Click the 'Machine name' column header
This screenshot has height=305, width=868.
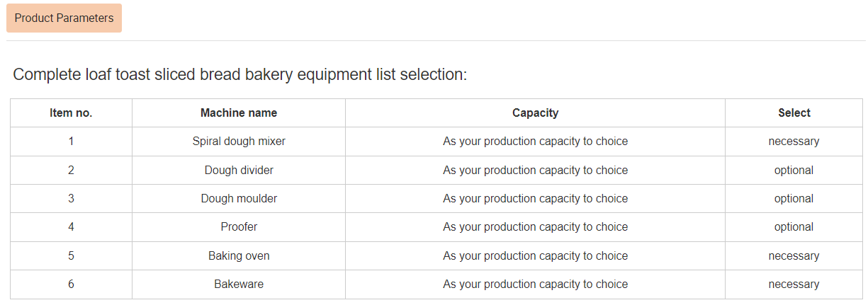[239, 113]
